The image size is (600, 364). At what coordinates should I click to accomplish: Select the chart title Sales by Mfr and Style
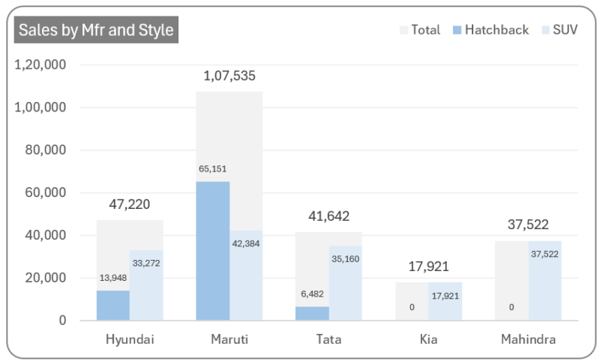point(96,30)
